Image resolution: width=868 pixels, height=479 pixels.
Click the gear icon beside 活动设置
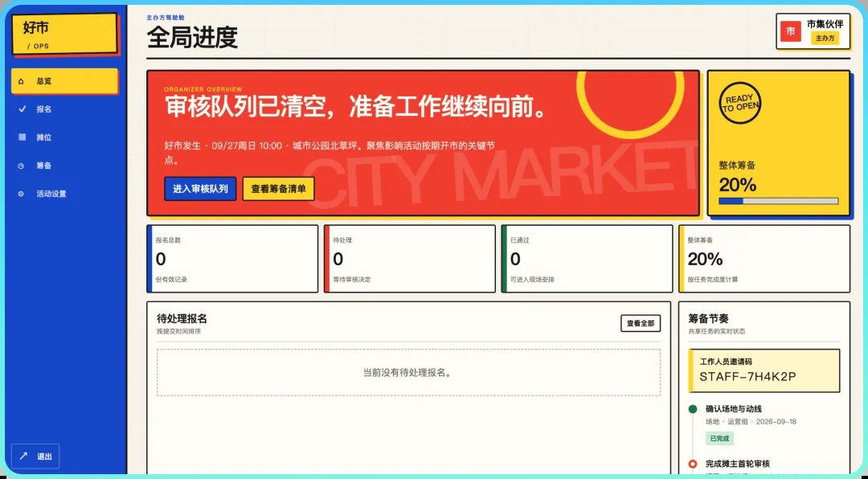[x=22, y=194]
